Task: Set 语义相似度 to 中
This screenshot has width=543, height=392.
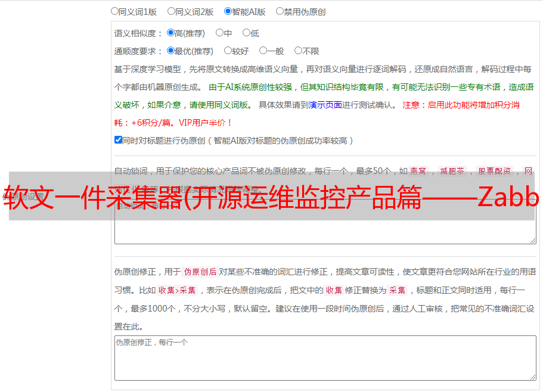Action: pyautogui.click(x=219, y=33)
